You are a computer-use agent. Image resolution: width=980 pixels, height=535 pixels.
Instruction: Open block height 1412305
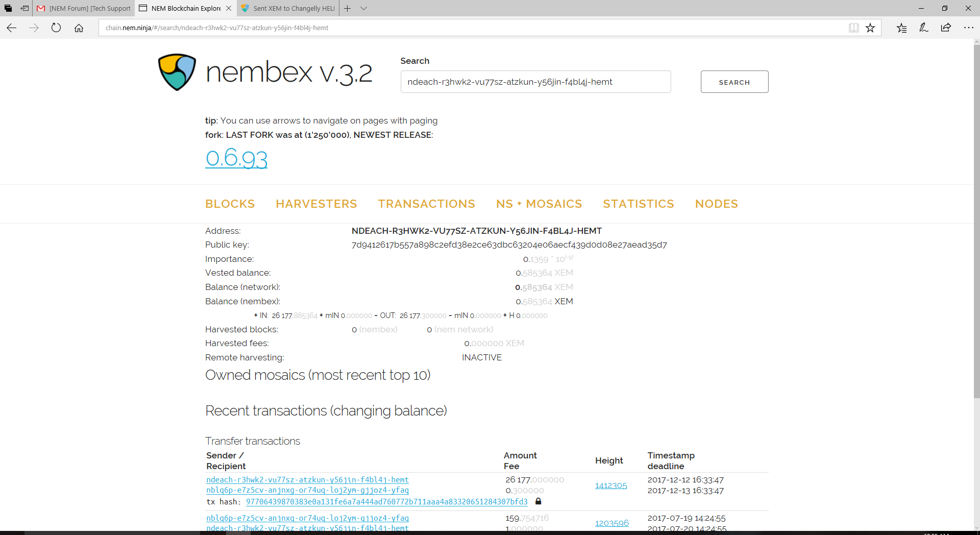pos(611,485)
